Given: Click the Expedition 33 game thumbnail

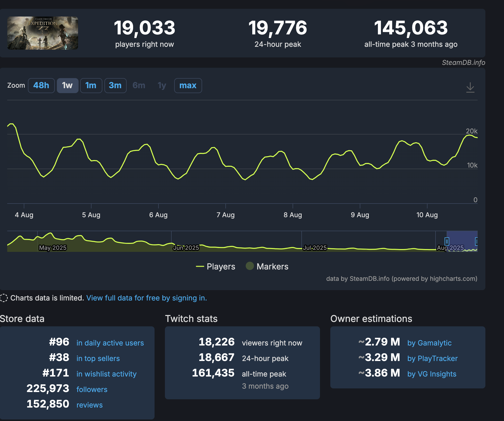Looking at the screenshot, I should [43, 33].
